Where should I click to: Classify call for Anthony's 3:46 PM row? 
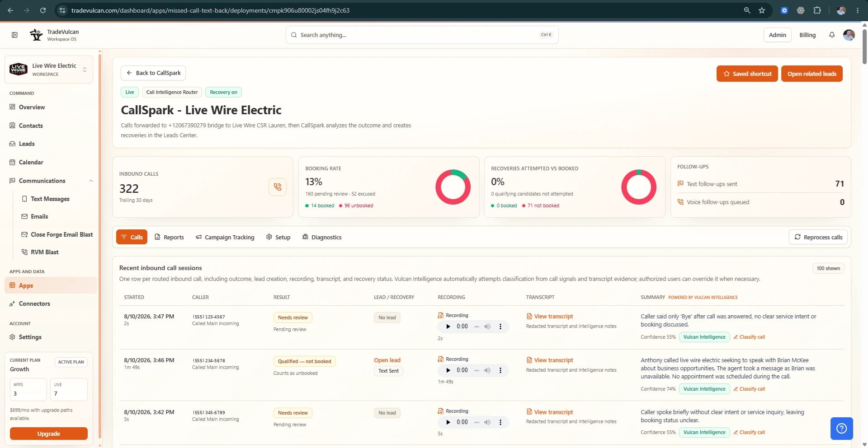click(749, 389)
